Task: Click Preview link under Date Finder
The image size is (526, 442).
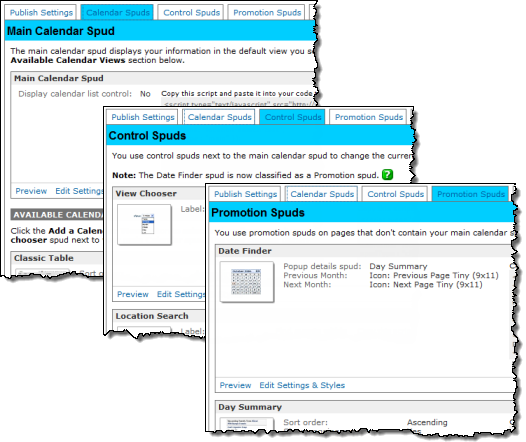Action: 235,385
